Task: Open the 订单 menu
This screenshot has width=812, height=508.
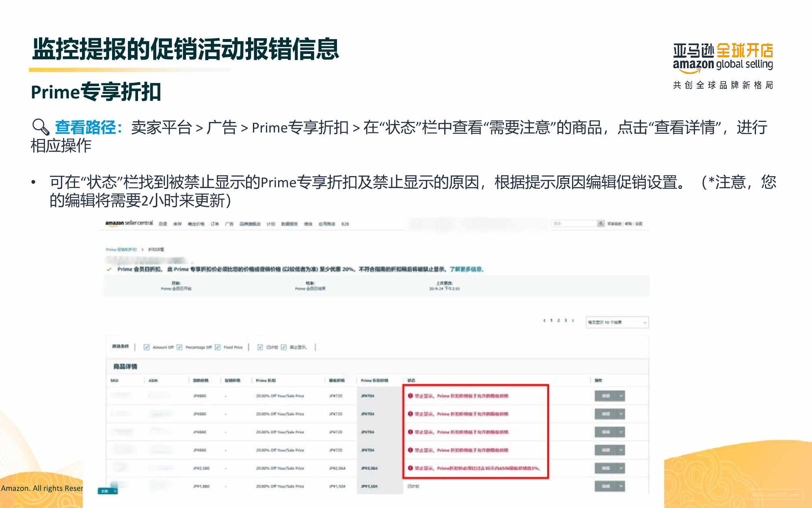Action: (x=214, y=224)
